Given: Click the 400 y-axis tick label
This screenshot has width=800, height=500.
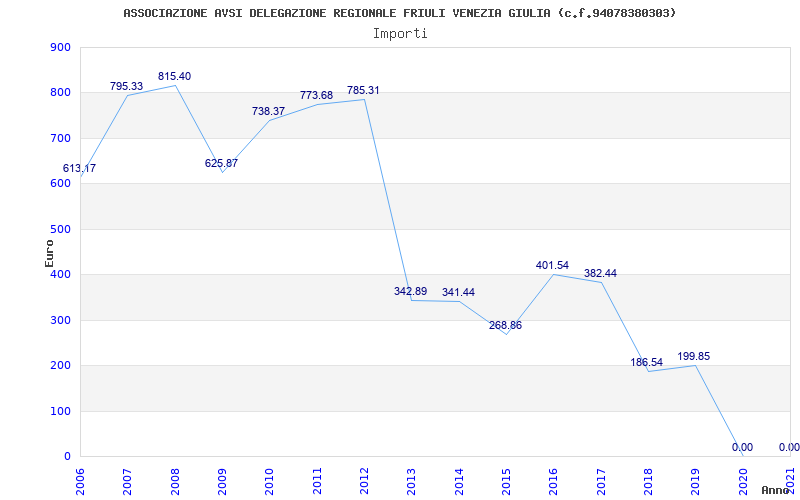Looking at the screenshot, I should tap(60, 275).
